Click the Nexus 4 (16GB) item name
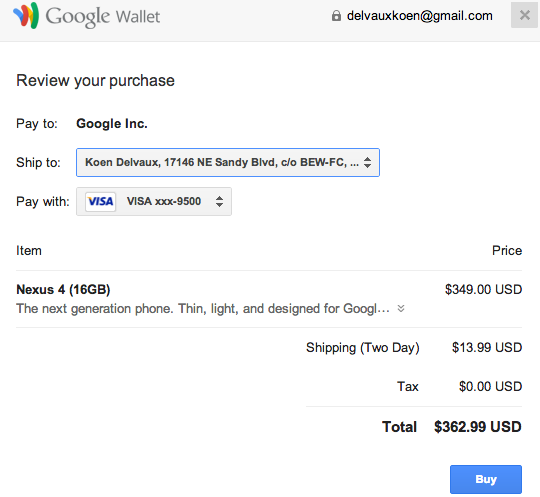The height and width of the screenshot is (497, 540). pyautogui.click(x=63, y=290)
